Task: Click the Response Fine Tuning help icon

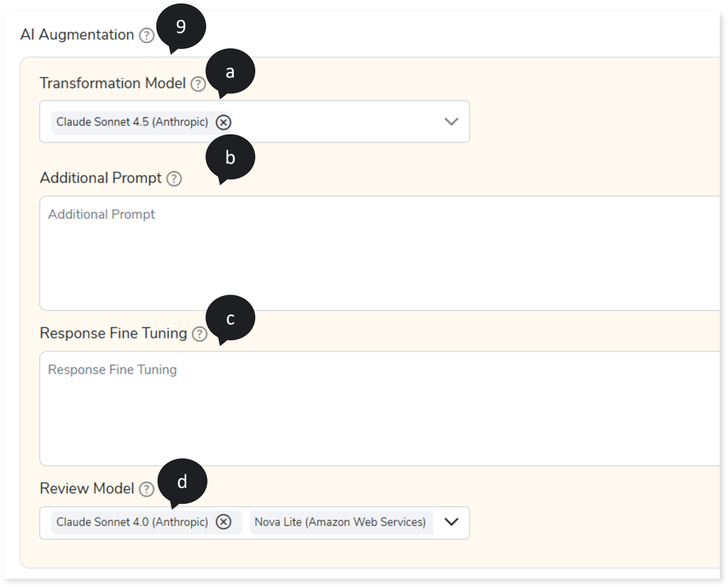Action: click(x=200, y=334)
